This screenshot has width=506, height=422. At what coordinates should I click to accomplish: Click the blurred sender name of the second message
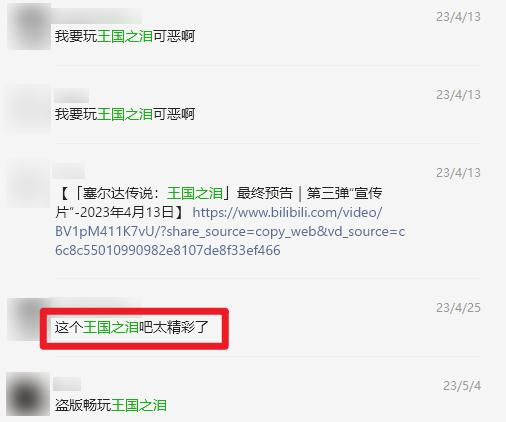[72, 96]
